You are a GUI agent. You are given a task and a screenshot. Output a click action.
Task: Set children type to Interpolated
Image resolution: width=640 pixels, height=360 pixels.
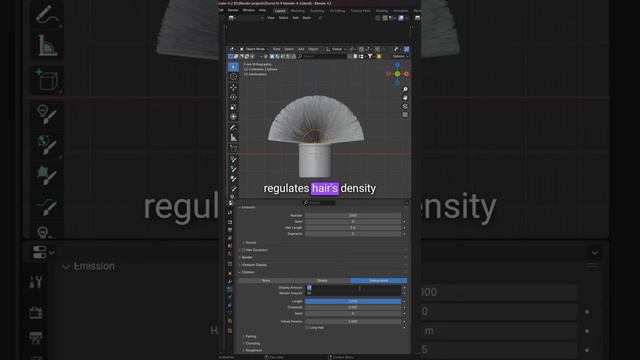[378, 280]
